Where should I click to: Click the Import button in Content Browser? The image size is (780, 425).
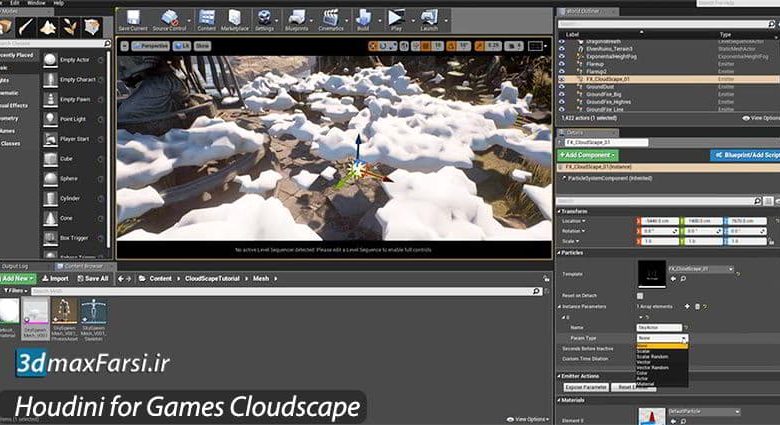point(55,279)
